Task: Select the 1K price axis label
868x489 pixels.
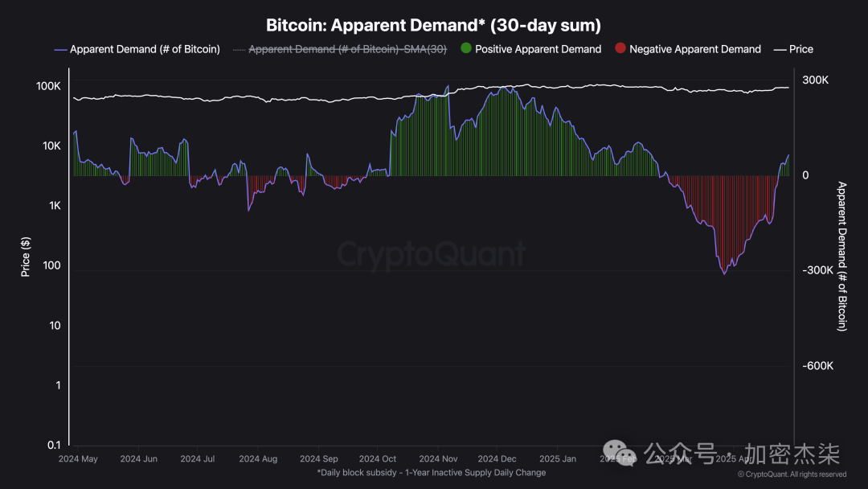Action: [55, 206]
